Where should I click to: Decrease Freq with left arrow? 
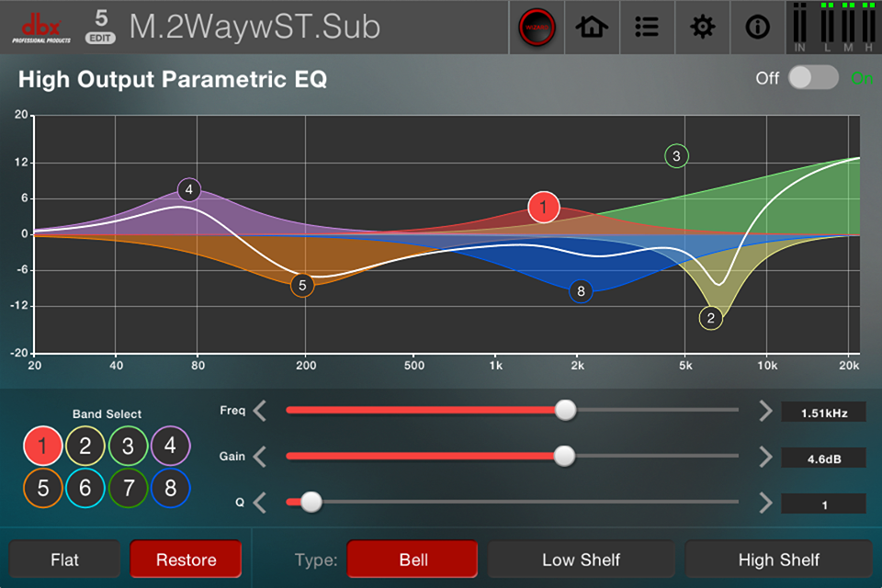(x=259, y=411)
